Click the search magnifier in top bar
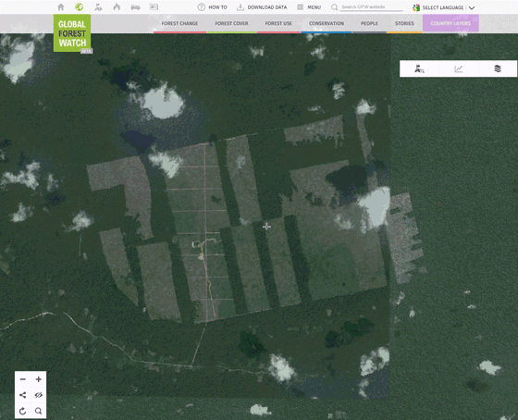Image resolution: width=518 pixels, height=420 pixels. coord(334,7)
